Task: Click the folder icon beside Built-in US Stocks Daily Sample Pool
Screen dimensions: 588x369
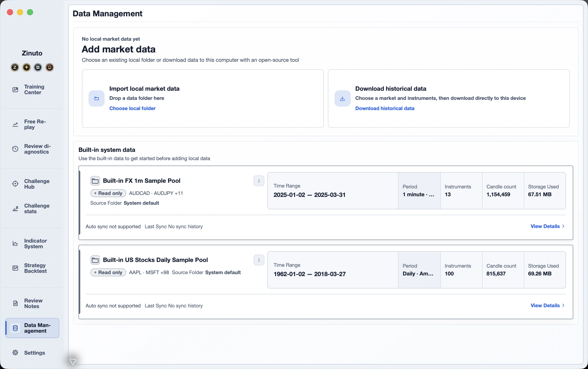Action: (x=95, y=260)
